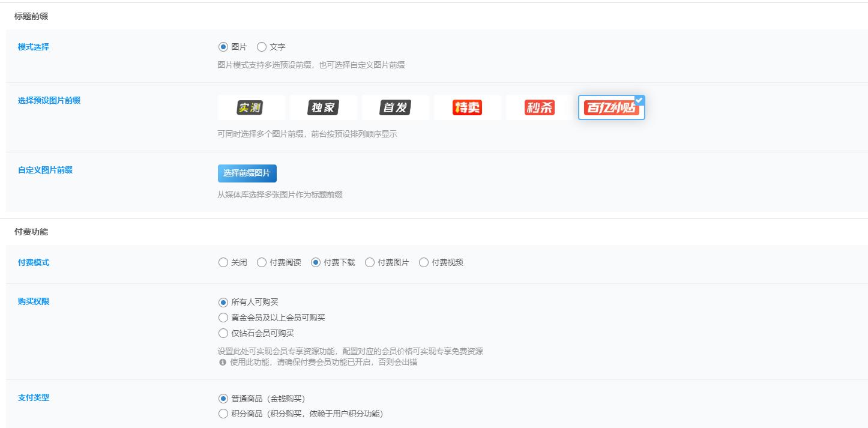The image size is (868, 428).
Task: Click the info icon before 使用此功能
Action: [x=222, y=363]
